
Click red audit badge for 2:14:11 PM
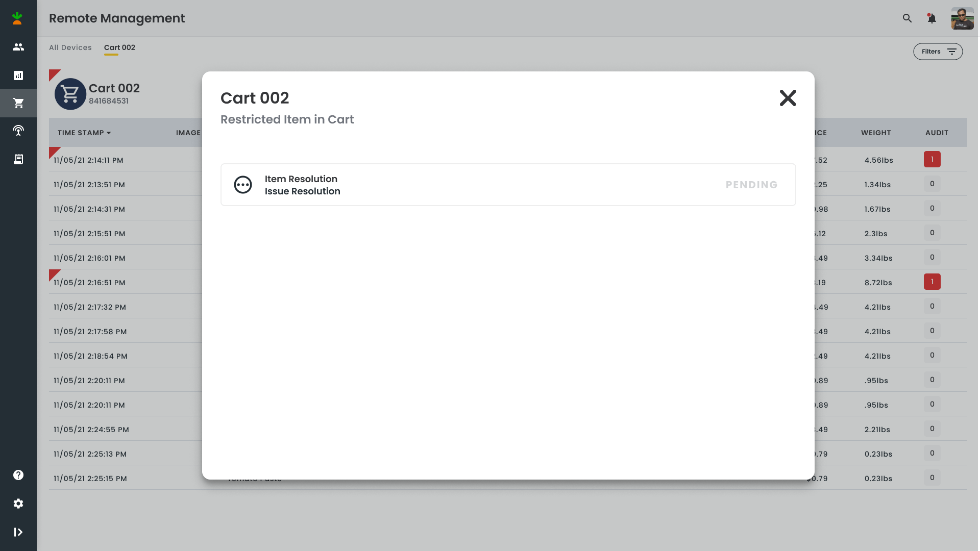[932, 159]
